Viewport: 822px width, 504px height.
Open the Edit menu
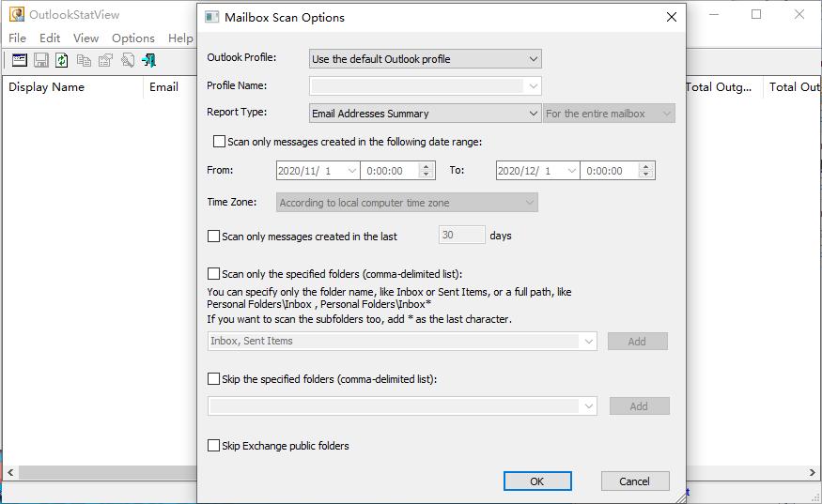click(x=50, y=38)
